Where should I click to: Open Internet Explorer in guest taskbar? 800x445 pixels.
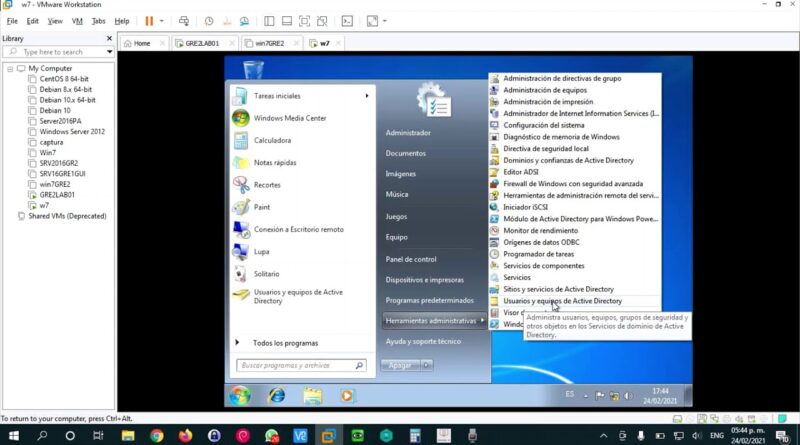(x=277, y=395)
